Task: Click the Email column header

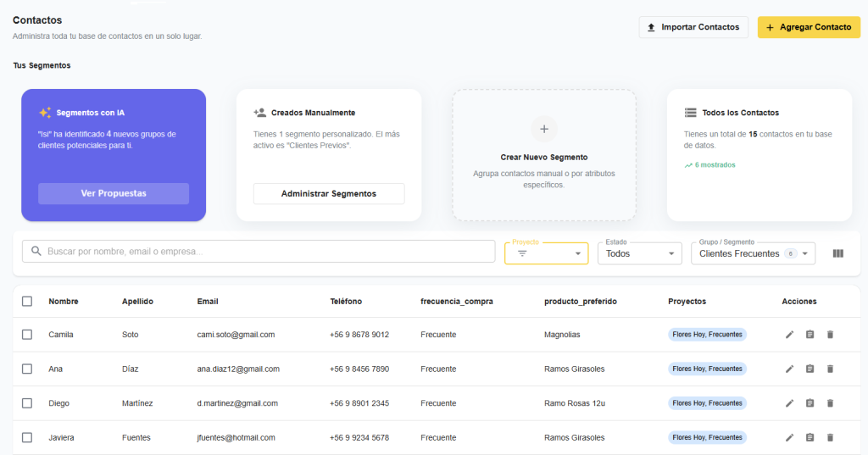Action: pos(208,302)
